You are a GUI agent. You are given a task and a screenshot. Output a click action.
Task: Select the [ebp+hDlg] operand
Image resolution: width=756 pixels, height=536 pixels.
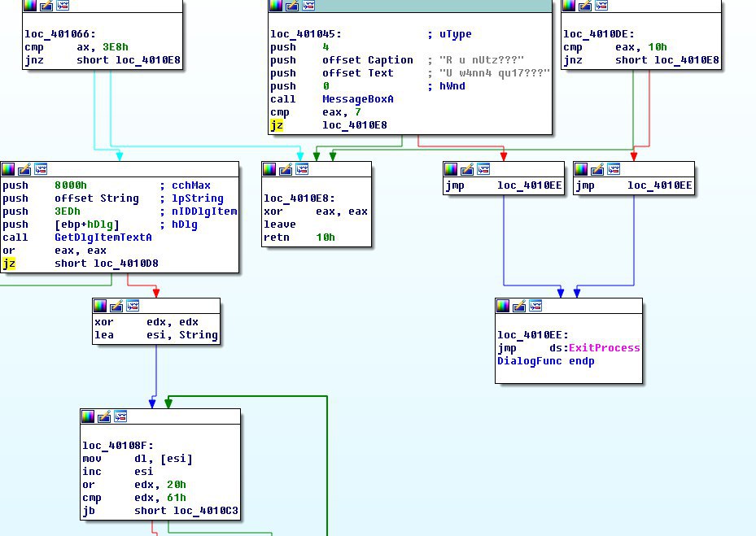coord(87,224)
